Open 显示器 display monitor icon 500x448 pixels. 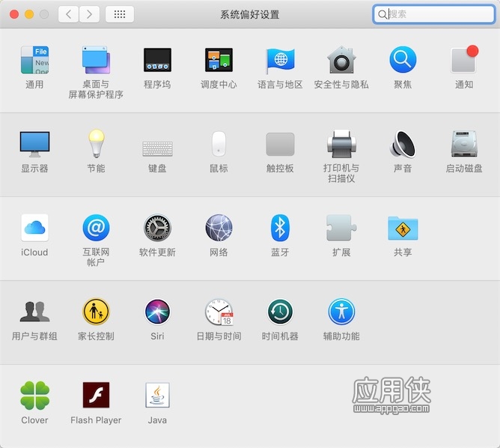(34, 145)
